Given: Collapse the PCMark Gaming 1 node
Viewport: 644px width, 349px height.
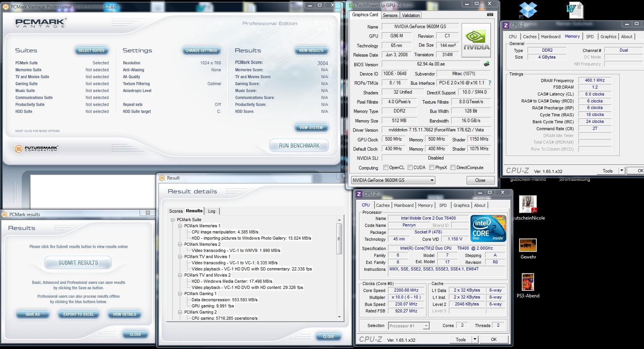Looking at the screenshot, I should pos(180,294).
